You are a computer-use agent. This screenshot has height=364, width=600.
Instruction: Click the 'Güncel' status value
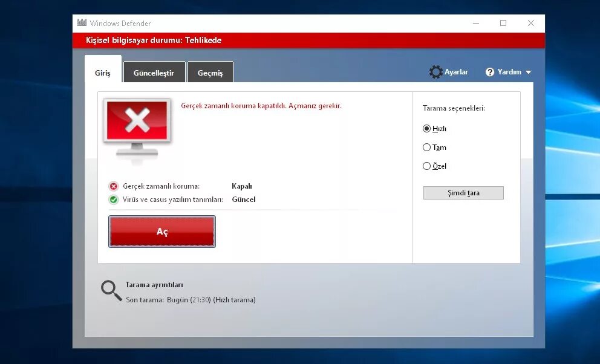[x=244, y=199]
